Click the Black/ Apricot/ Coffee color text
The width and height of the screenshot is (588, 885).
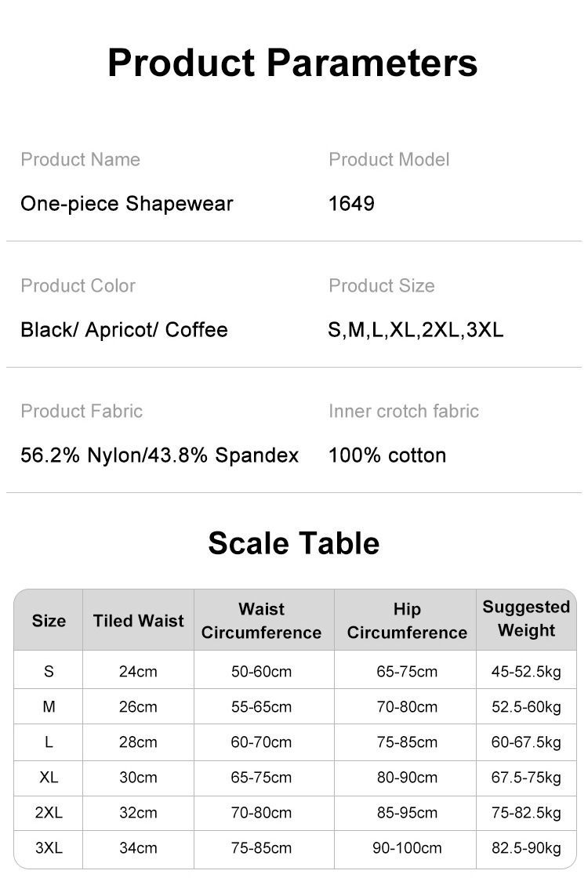pyautogui.click(x=124, y=329)
